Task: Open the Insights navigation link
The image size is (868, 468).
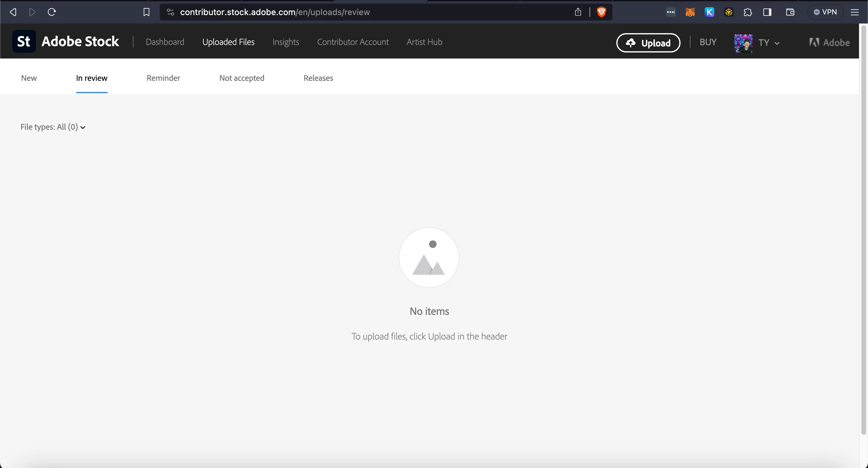Action: pos(285,42)
